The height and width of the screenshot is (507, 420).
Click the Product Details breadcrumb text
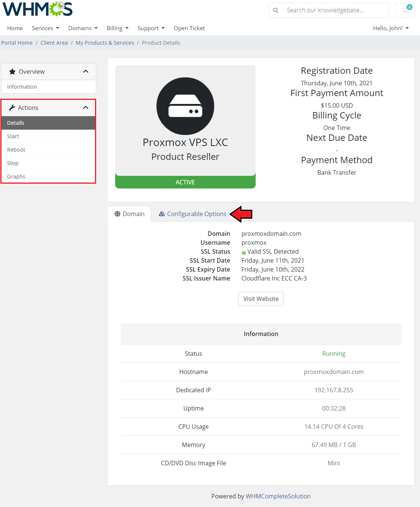coord(161,43)
